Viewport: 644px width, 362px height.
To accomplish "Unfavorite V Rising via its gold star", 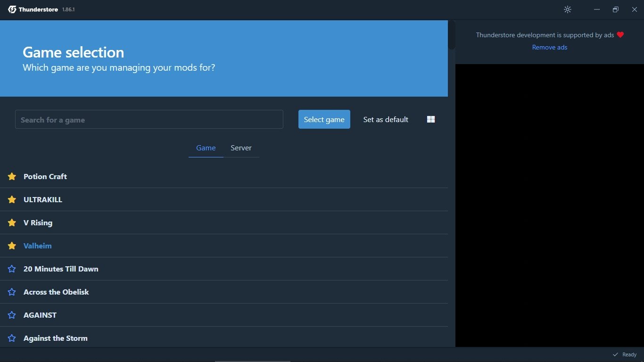I will [x=12, y=222].
